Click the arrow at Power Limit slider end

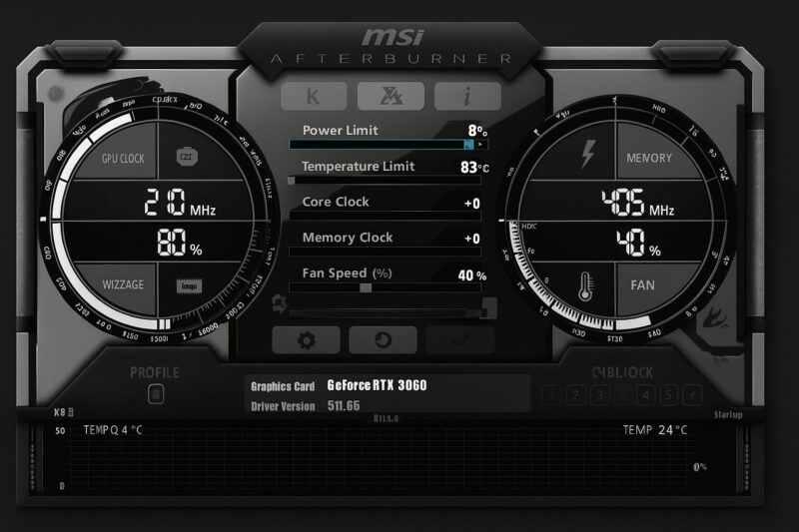(x=480, y=145)
